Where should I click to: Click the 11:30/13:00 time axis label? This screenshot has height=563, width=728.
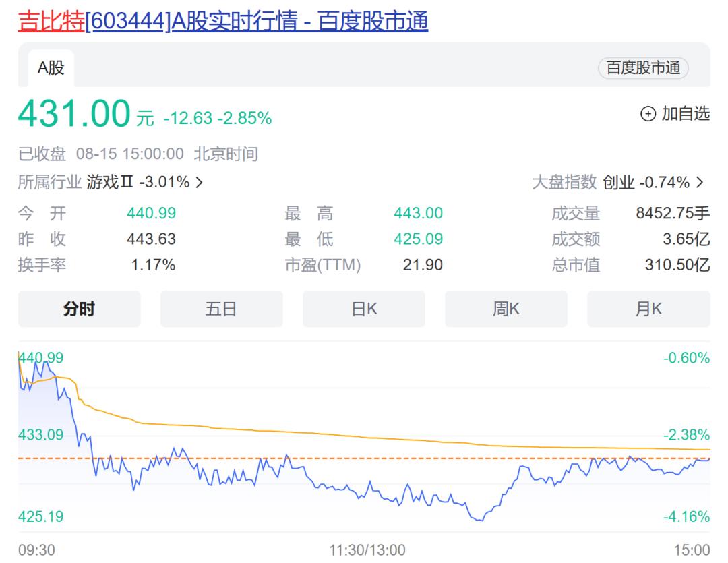point(367,550)
